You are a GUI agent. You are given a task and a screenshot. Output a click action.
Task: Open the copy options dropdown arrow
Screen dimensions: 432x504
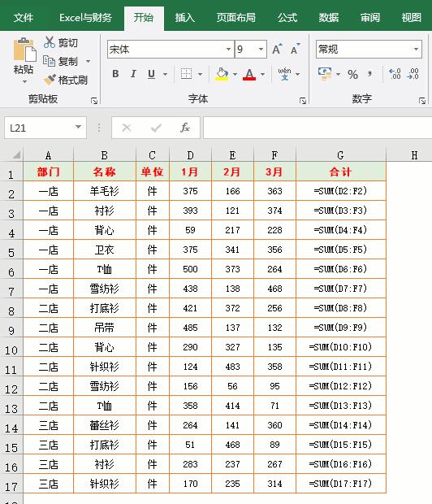(x=88, y=61)
